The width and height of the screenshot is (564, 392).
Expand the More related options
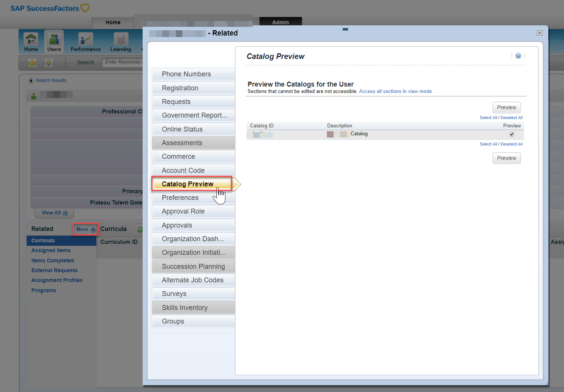[x=86, y=229]
